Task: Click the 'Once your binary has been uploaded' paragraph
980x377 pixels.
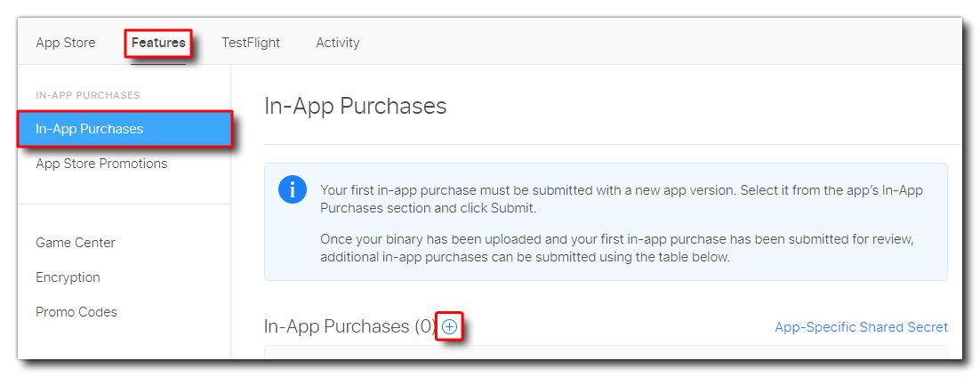Action: pos(617,248)
